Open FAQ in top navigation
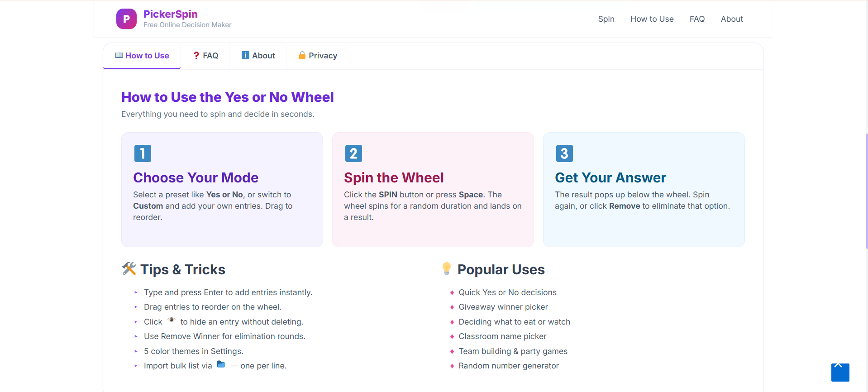 (x=697, y=19)
